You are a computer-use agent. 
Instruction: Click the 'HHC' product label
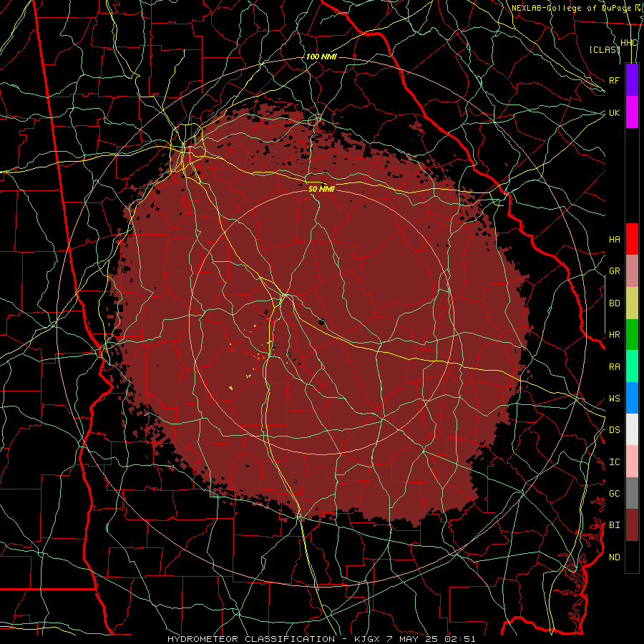[x=629, y=43]
